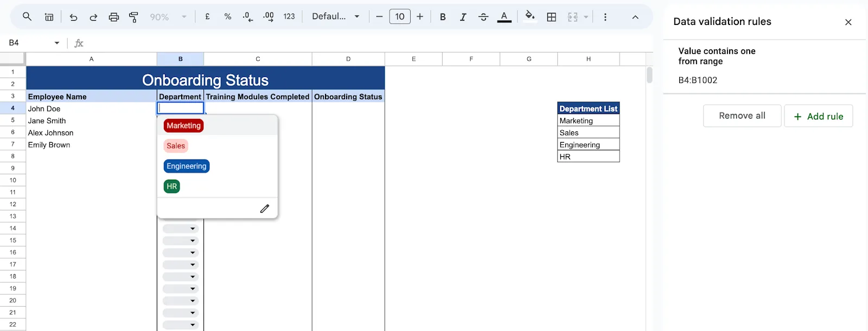Click the Remove all button
This screenshot has height=331, width=868.
pos(742,116)
